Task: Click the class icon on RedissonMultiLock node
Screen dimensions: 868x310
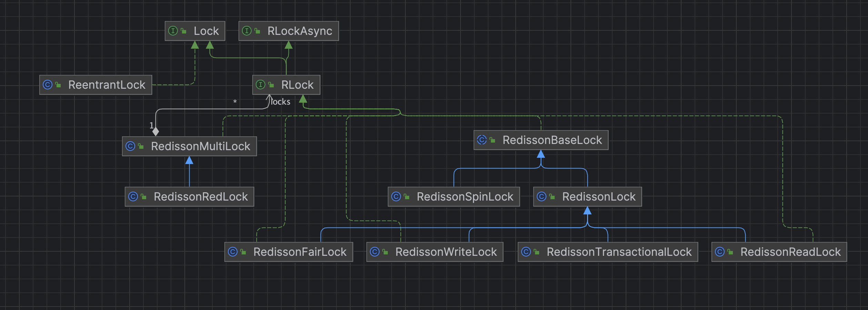Action: [130, 146]
